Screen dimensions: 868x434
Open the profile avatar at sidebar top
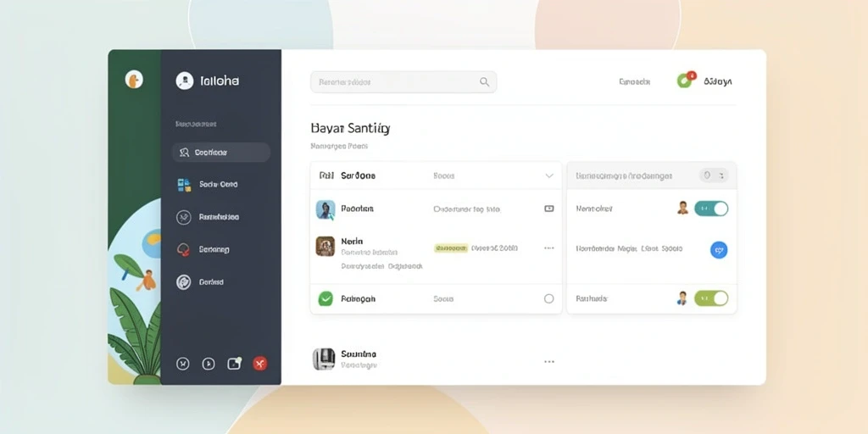point(184,81)
